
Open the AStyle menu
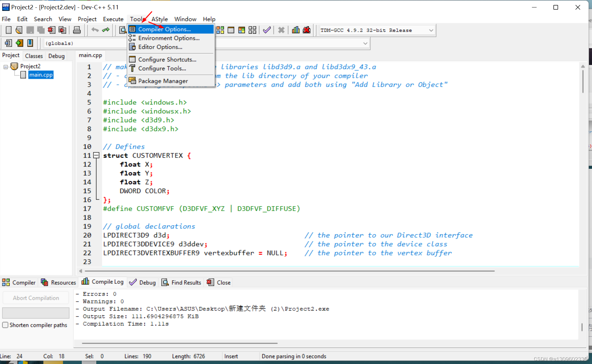[x=160, y=19]
